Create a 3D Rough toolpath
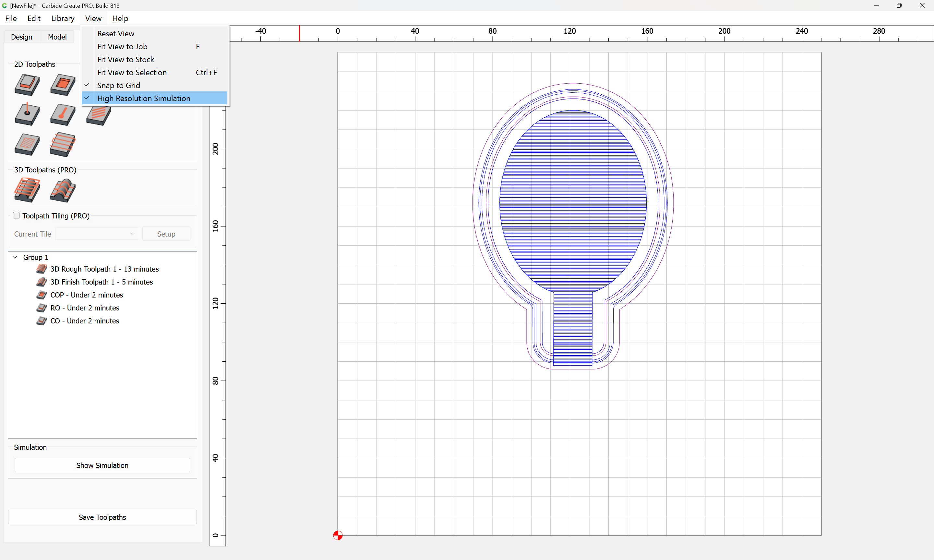Viewport: 934px width, 560px height. [x=27, y=190]
